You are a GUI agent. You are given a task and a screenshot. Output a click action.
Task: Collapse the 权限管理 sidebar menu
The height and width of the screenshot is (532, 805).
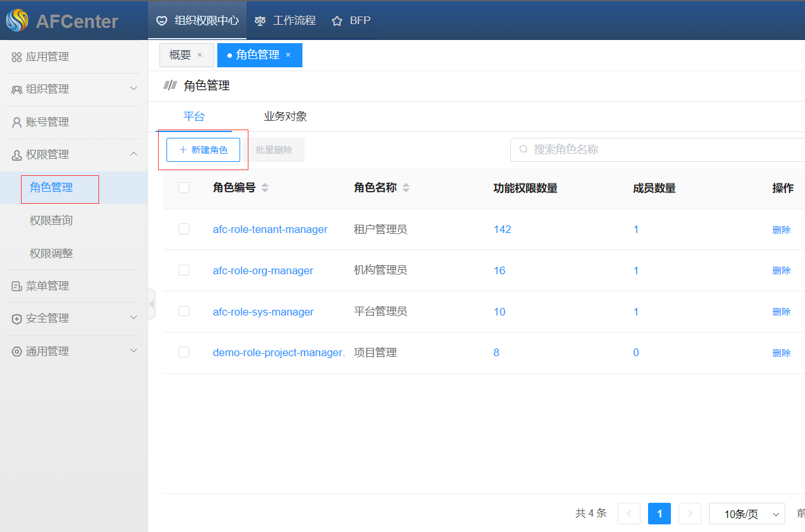(133, 154)
